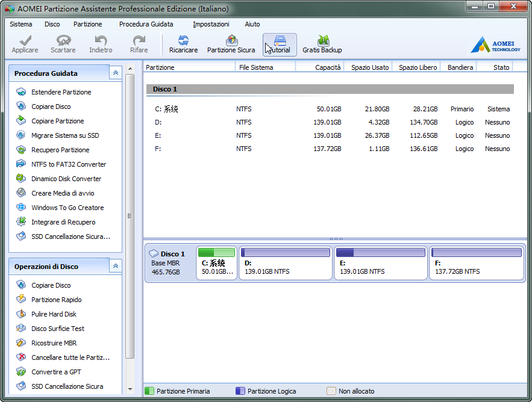Screen dimensions: 532x402
Task: Click the Windows To Go Creatore icon
Action: (21, 207)
